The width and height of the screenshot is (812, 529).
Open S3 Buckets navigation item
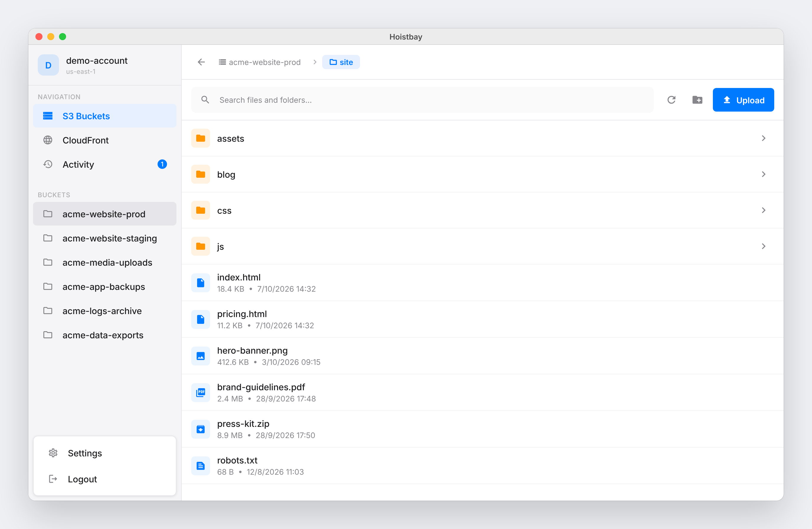coord(105,116)
